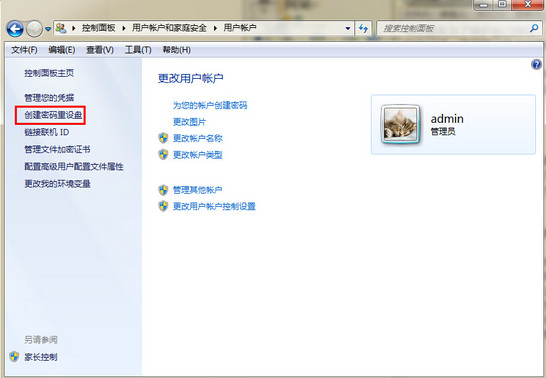Open the address bar history dropdown arrow
The width and height of the screenshot is (546, 378).
pyautogui.click(x=348, y=29)
